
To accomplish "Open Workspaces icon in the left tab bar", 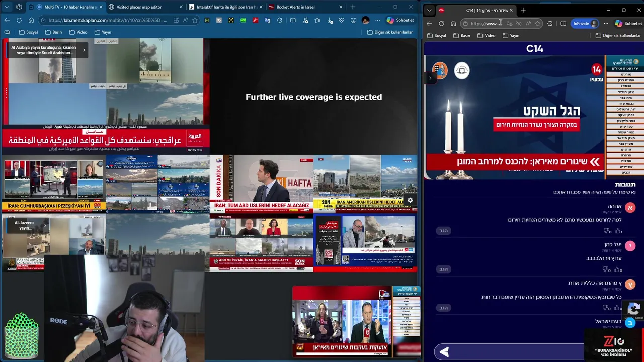I will coord(19,7).
